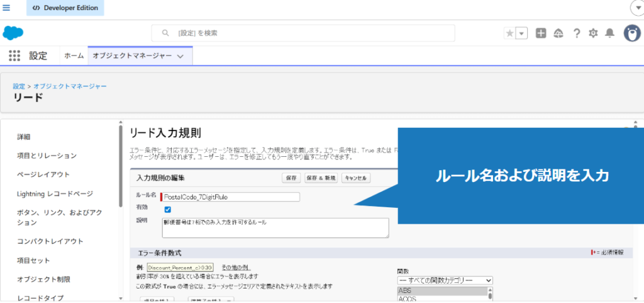The image size is (644, 303).
Task: Open the setup gear icon
Action: [593, 33]
